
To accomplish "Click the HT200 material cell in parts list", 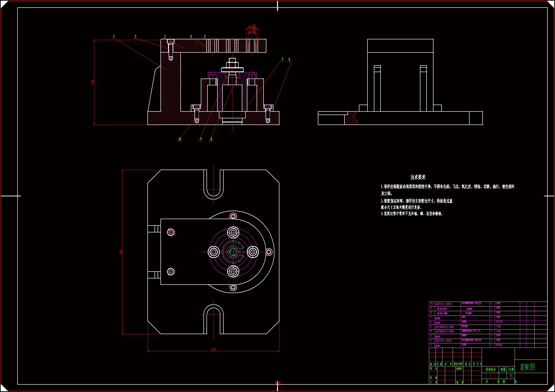I will tap(499, 345).
